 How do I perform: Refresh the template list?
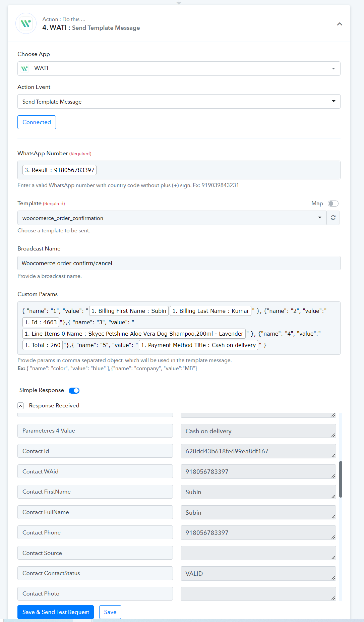[x=333, y=218]
